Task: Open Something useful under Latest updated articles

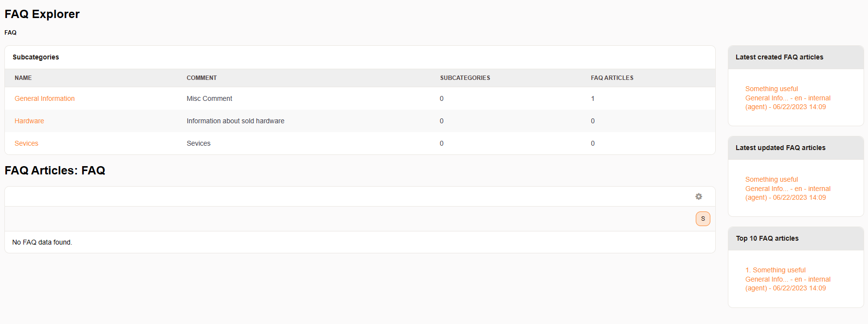Action: [771, 179]
